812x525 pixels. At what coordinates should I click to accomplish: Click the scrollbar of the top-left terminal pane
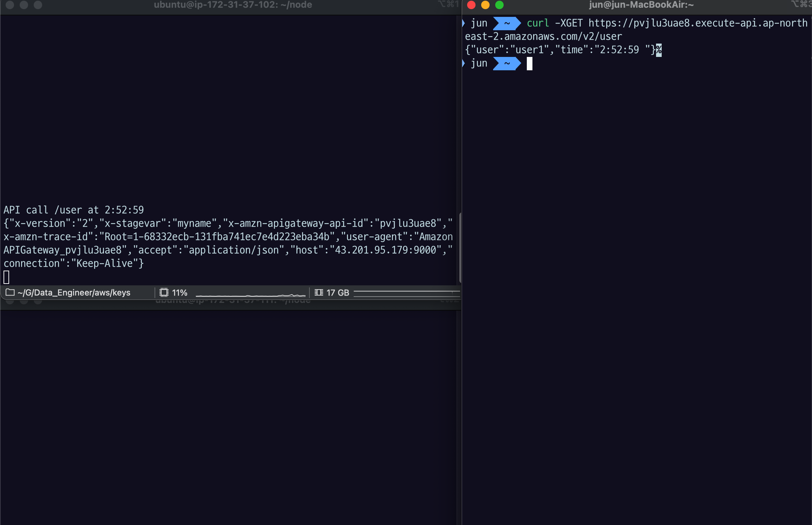[x=460, y=247]
